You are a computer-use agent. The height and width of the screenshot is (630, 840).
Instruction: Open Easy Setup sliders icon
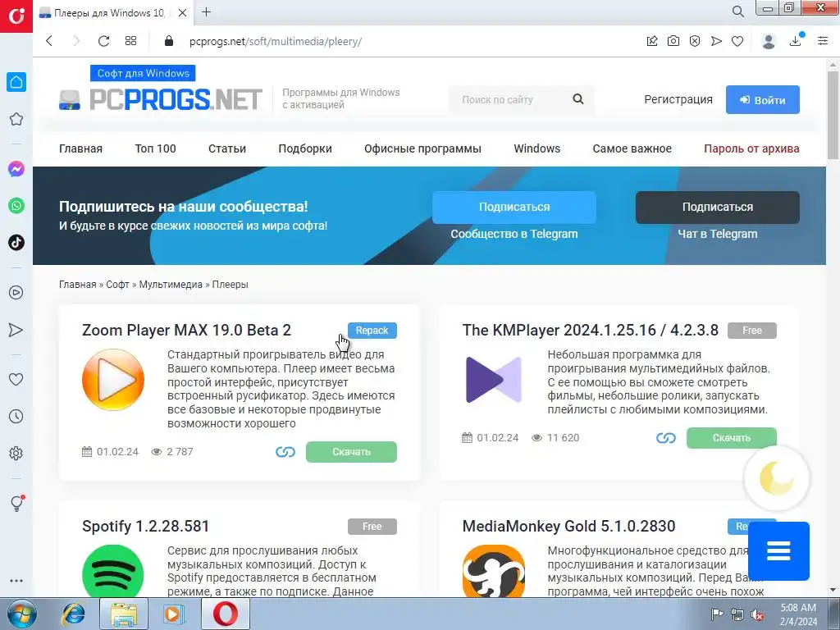[x=823, y=41]
